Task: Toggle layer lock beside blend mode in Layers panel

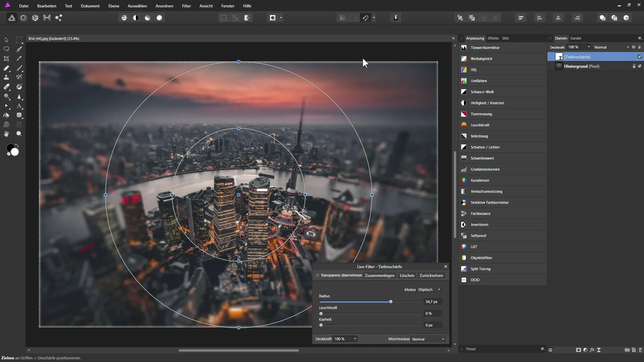Action: point(640,47)
